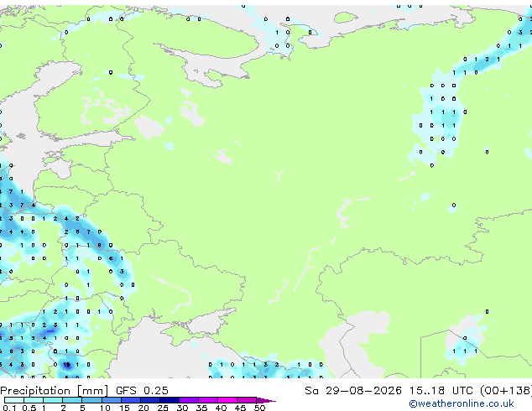Select the 0.1–0.5 mm legend swatch

(x=14, y=400)
